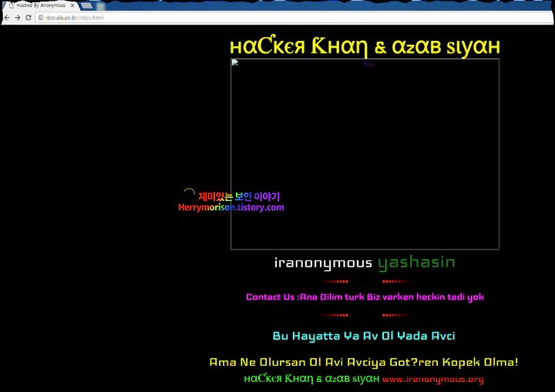
Task: Go back with the browser back arrow
Action: coord(7,18)
